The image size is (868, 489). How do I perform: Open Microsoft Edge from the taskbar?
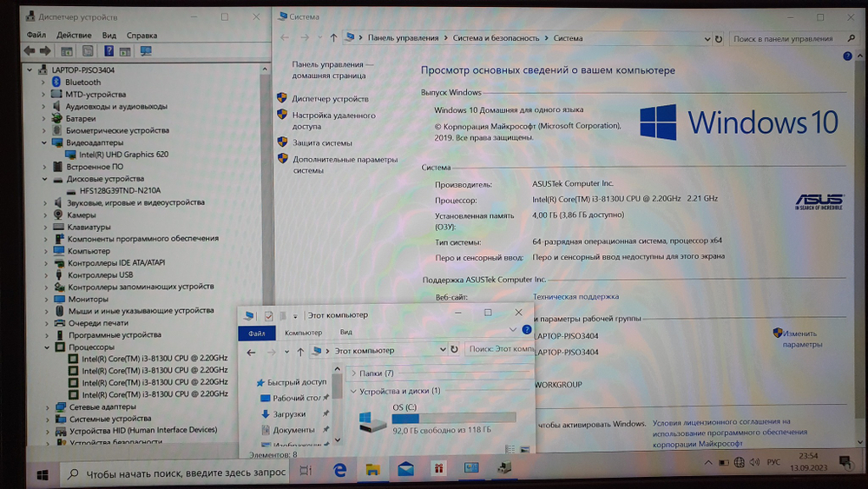pos(340,470)
